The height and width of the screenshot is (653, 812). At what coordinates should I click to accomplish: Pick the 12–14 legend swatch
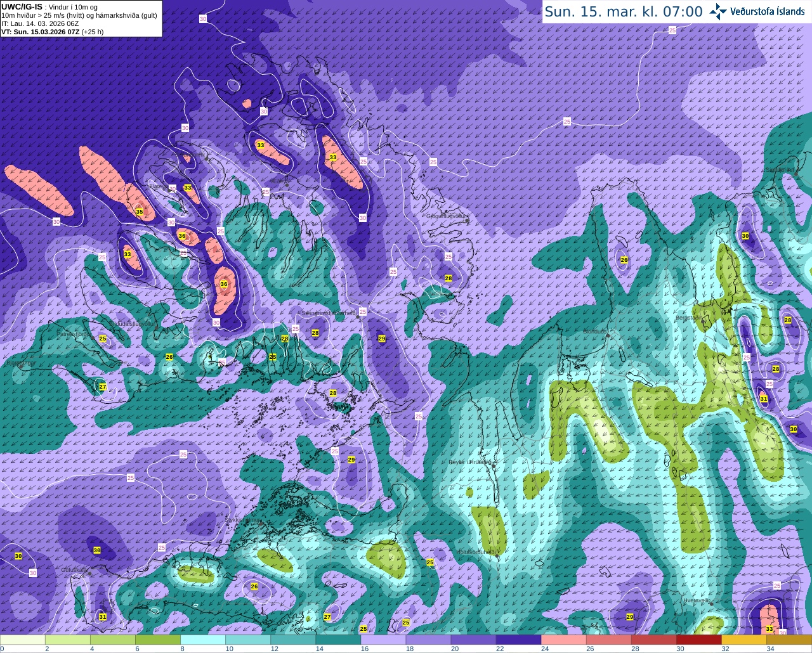[x=293, y=640]
